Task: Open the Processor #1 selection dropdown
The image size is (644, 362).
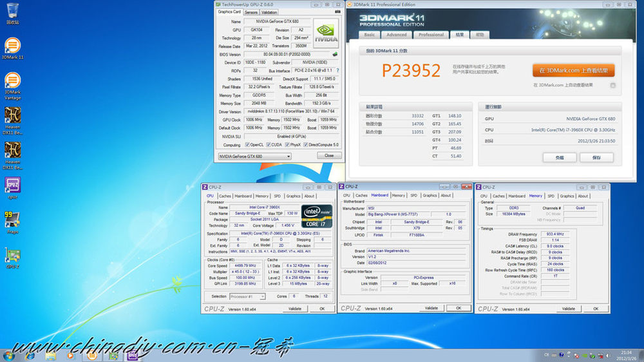Action: [247, 296]
